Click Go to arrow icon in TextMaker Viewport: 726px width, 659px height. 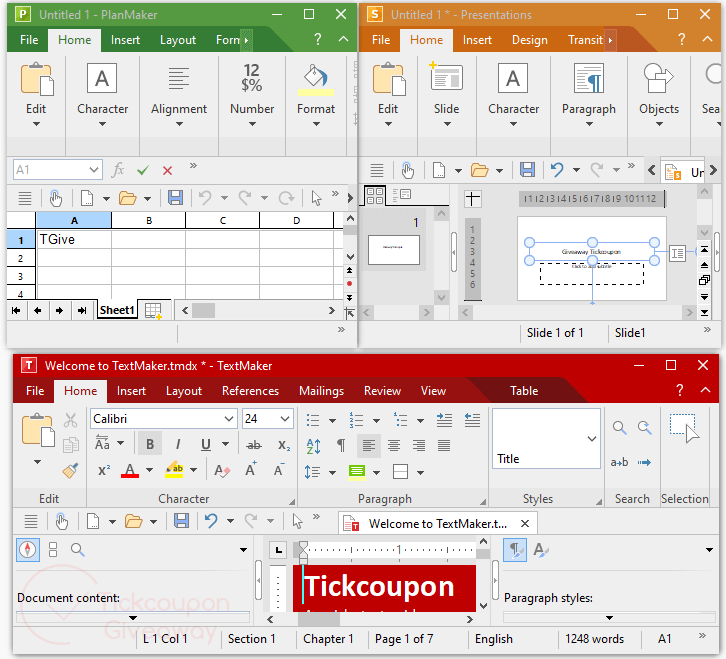pos(644,462)
